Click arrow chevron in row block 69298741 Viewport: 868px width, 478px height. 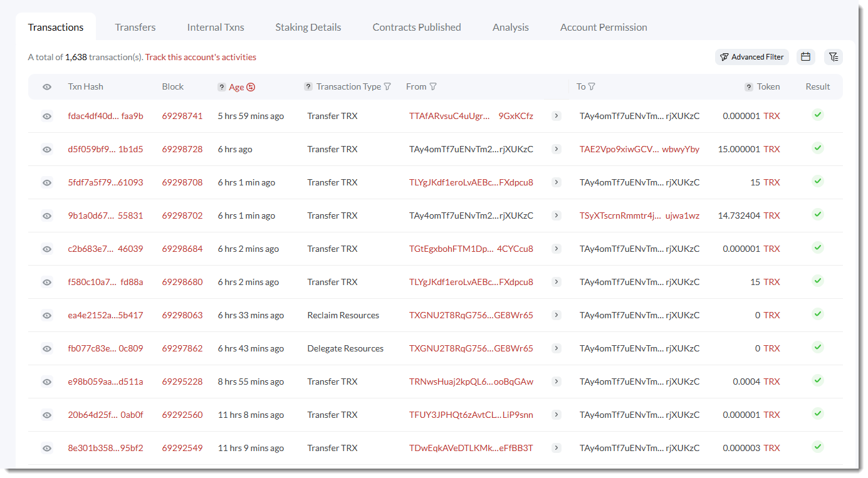pos(556,116)
